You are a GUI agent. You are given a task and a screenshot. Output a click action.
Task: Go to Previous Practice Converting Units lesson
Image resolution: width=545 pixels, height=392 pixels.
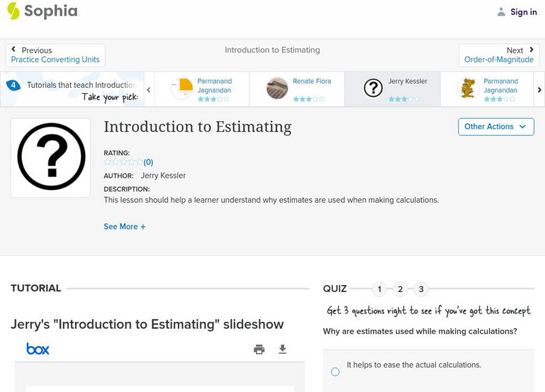(54, 54)
